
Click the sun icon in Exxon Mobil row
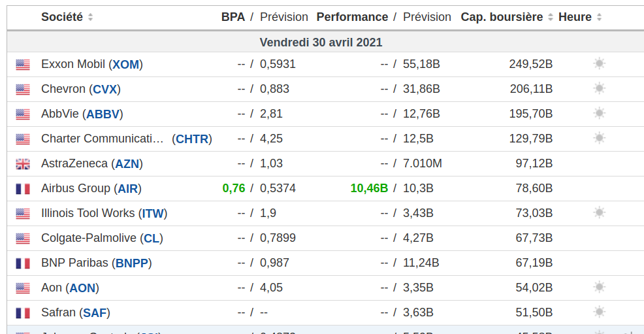click(599, 63)
